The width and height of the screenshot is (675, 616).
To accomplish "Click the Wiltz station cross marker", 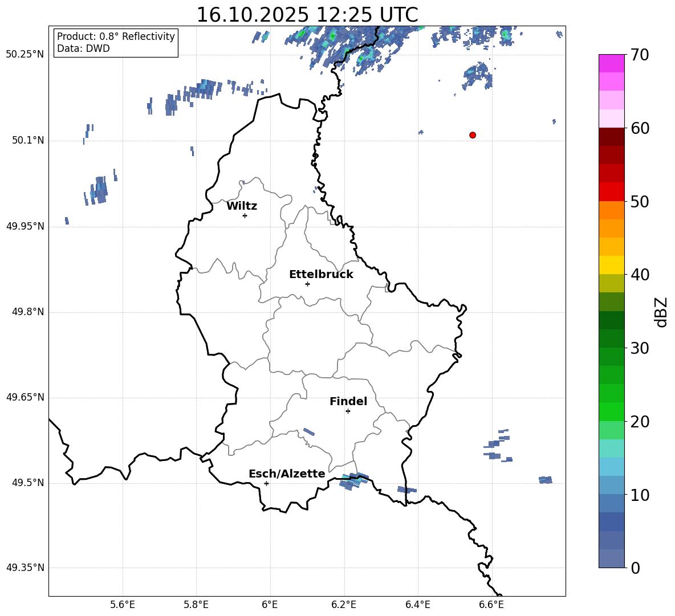I will [x=245, y=215].
